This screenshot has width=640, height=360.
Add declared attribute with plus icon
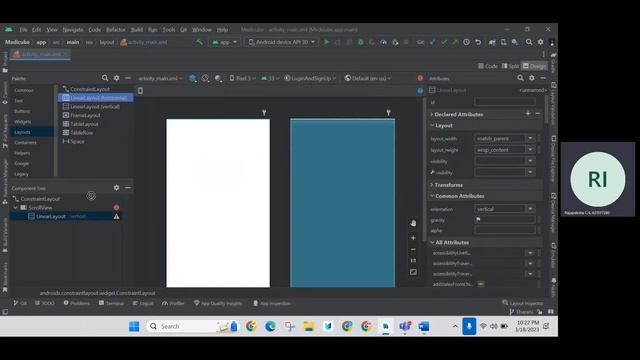tap(528, 114)
